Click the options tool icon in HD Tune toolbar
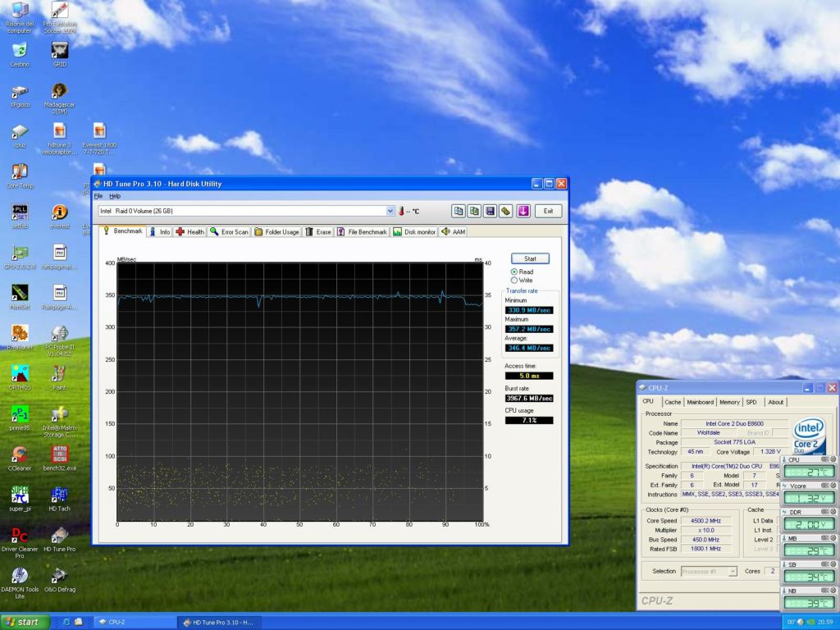The width and height of the screenshot is (840, 630). (505, 211)
